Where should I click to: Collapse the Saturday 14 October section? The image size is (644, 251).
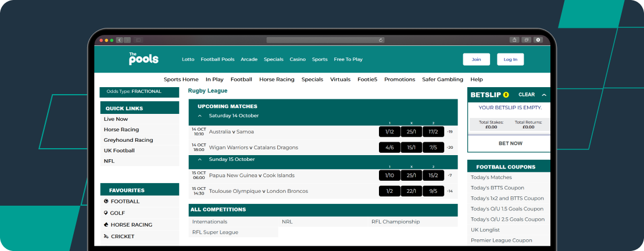coord(200,116)
